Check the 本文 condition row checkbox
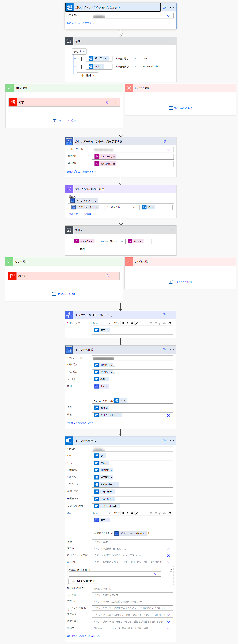Viewport: 238px width, 644px height. [80, 67]
